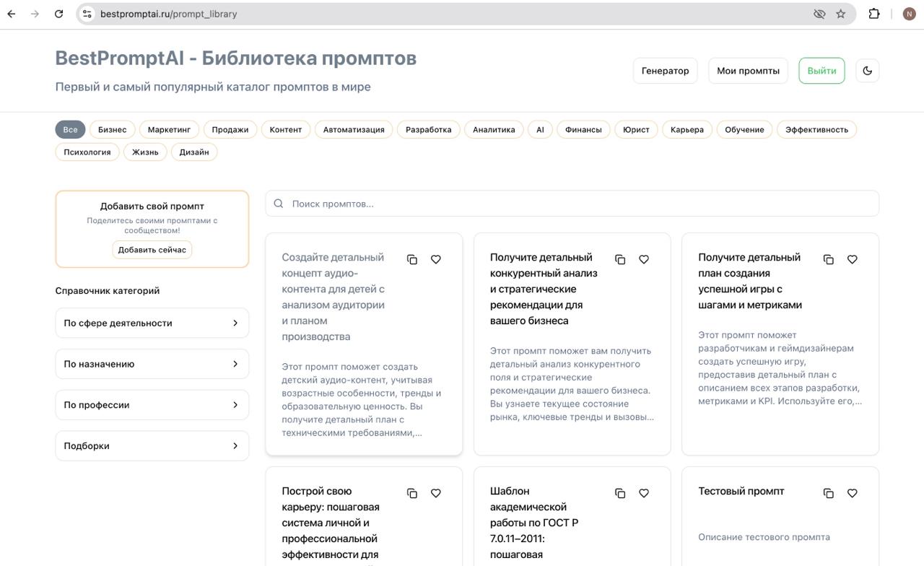This screenshot has width=924, height=566.
Task: Toggle dark mode with the moon icon
Action: point(868,70)
